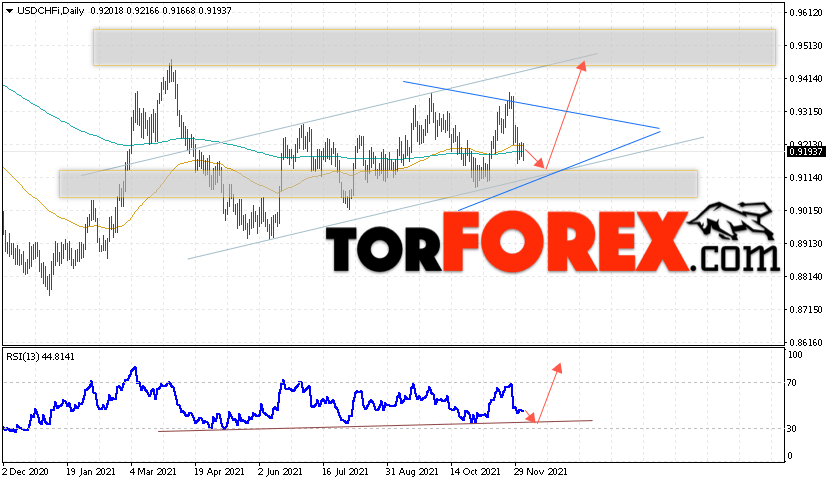The height and width of the screenshot is (483, 830).
Task: Select date label 2 Jun 2021
Action: (280, 471)
